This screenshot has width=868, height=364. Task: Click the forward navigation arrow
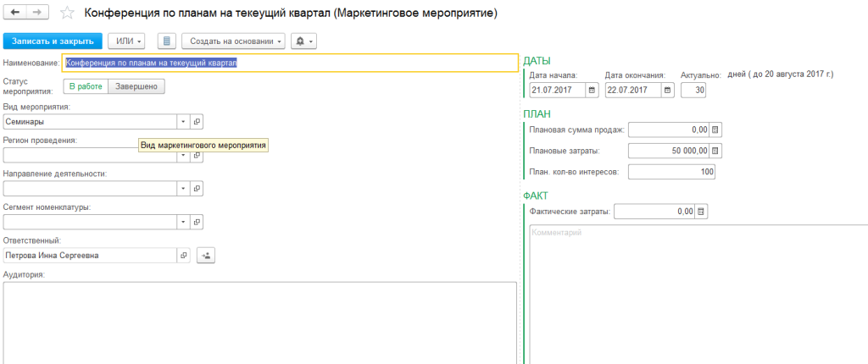(39, 14)
